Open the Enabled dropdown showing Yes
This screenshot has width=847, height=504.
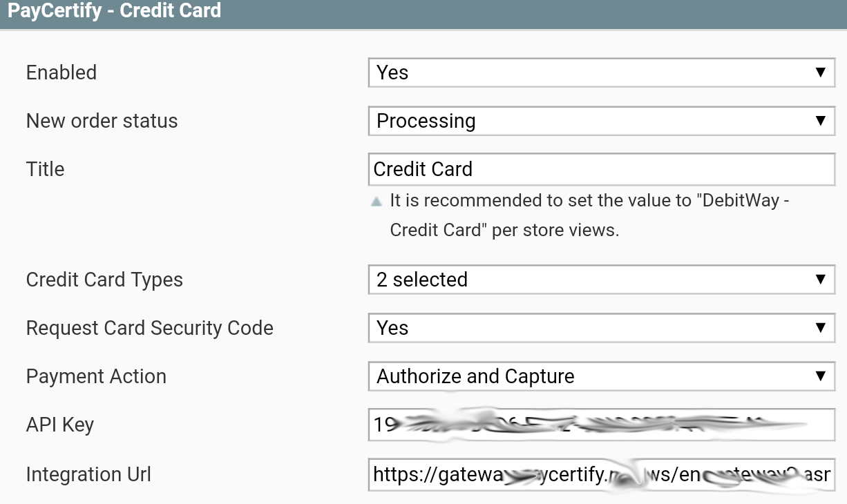601,72
